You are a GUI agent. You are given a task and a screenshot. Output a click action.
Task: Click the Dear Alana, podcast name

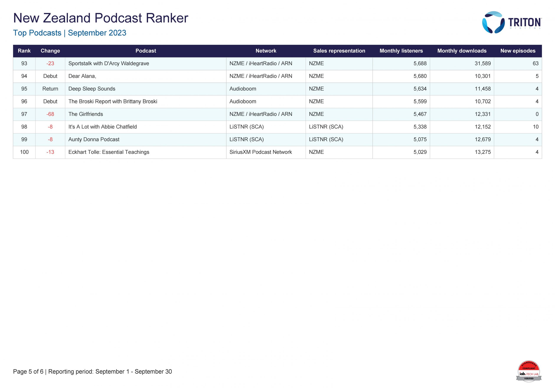tap(82, 76)
